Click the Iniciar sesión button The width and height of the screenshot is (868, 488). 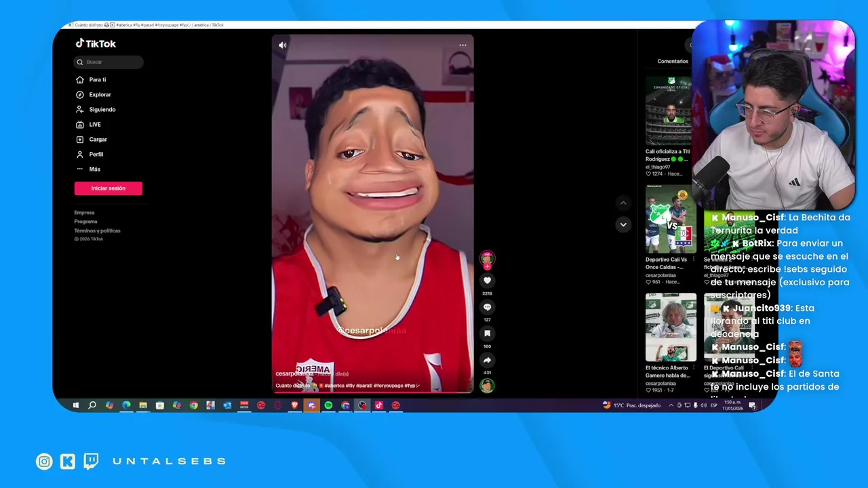coord(108,188)
